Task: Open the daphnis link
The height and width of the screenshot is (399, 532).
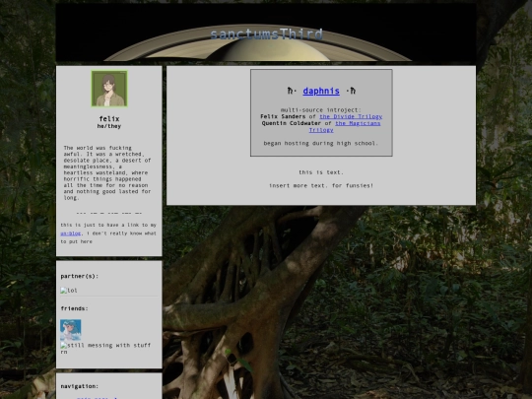Action: pos(321,91)
